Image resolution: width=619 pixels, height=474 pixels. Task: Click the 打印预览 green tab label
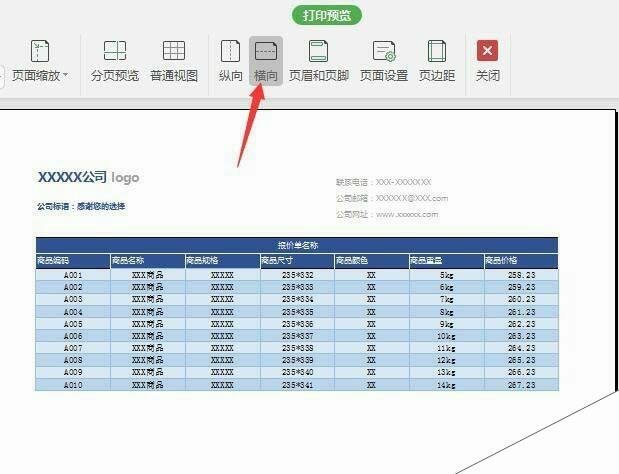[326, 15]
